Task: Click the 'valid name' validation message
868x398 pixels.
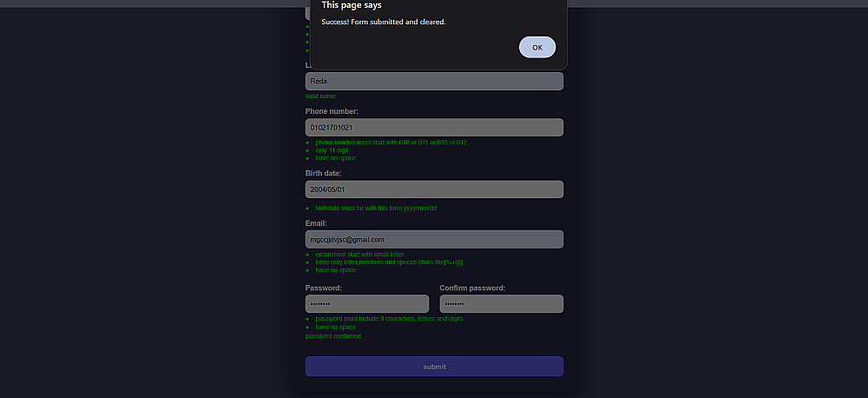Action: point(320,96)
